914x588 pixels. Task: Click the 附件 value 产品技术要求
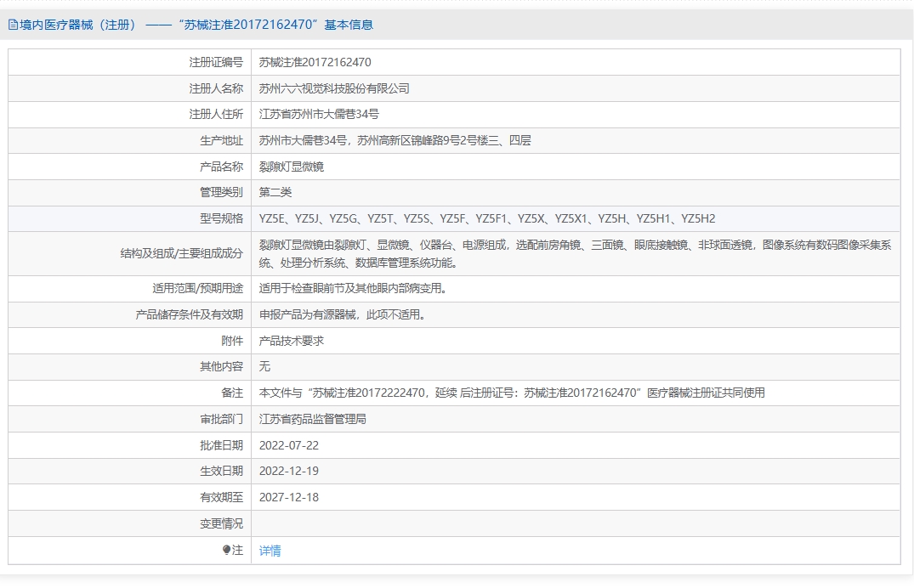pyautogui.click(x=291, y=341)
